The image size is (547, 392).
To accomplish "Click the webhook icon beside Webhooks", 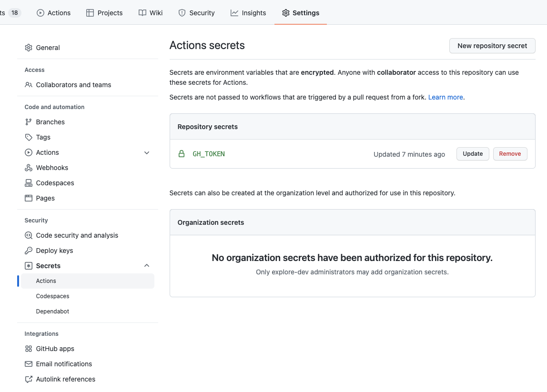I will [29, 168].
